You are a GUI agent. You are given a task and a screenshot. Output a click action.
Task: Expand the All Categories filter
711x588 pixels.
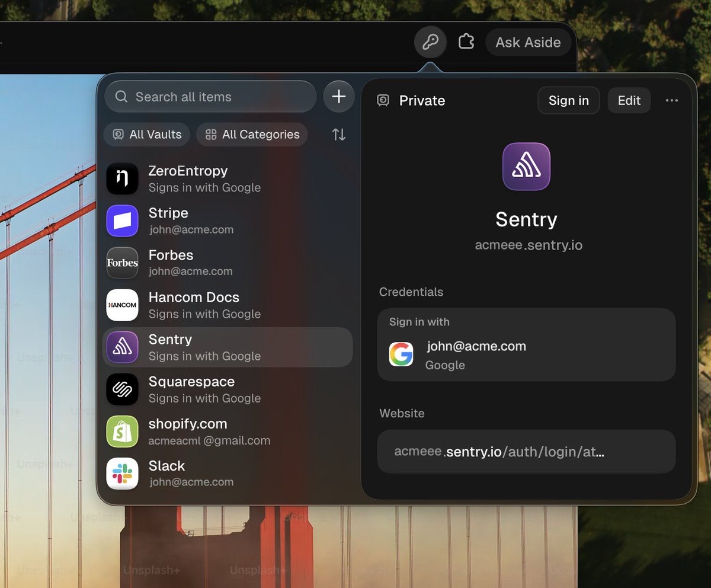point(252,135)
